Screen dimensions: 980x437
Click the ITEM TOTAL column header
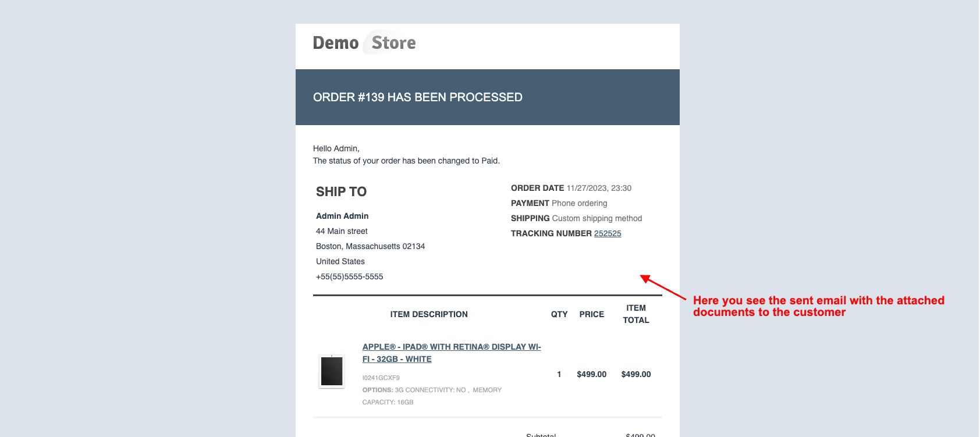(x=635, y=314)
